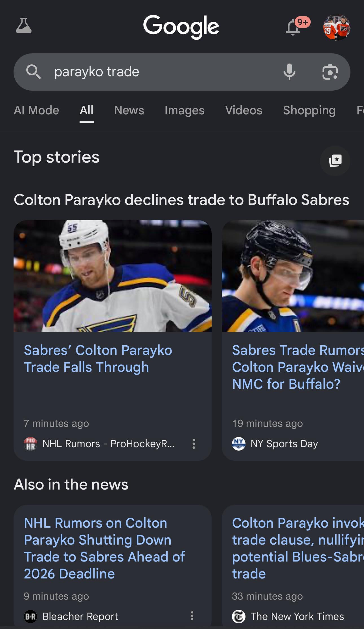Open 'Sabres' Colton Parayko Trade Falls Through'
The image size is (364, 629).
click(x=98, y=359)
